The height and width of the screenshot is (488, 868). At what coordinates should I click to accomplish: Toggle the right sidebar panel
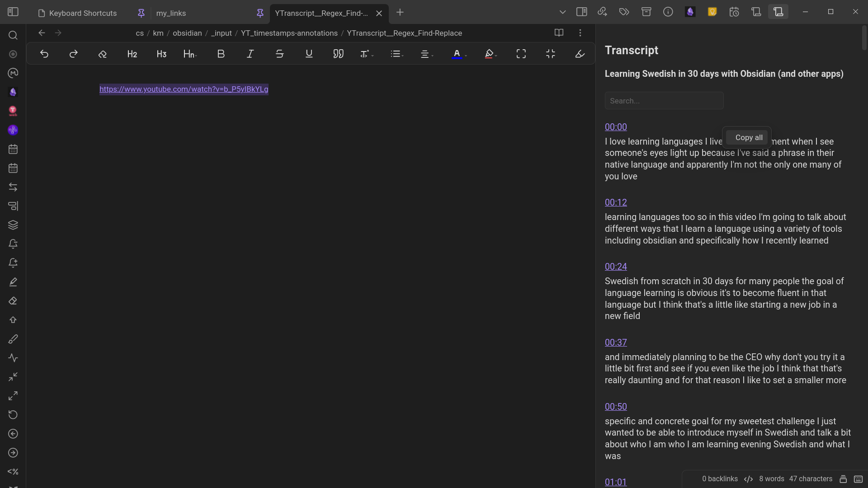(581, 12)
